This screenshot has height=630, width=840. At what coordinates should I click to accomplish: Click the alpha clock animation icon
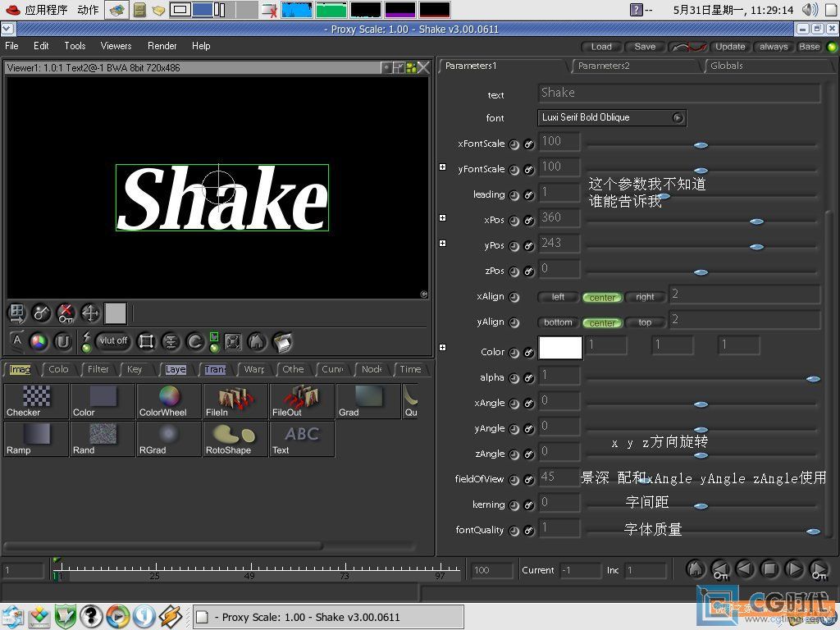coord(514,378)
